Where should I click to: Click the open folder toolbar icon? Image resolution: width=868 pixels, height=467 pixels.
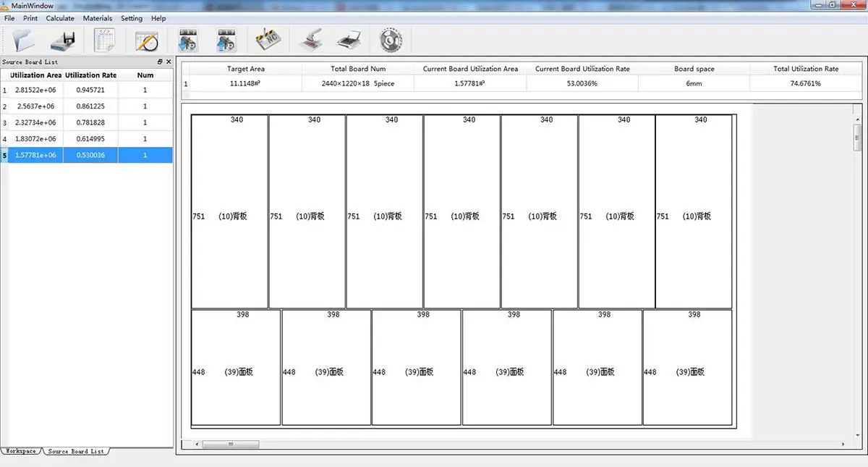(x=23, y=40)
